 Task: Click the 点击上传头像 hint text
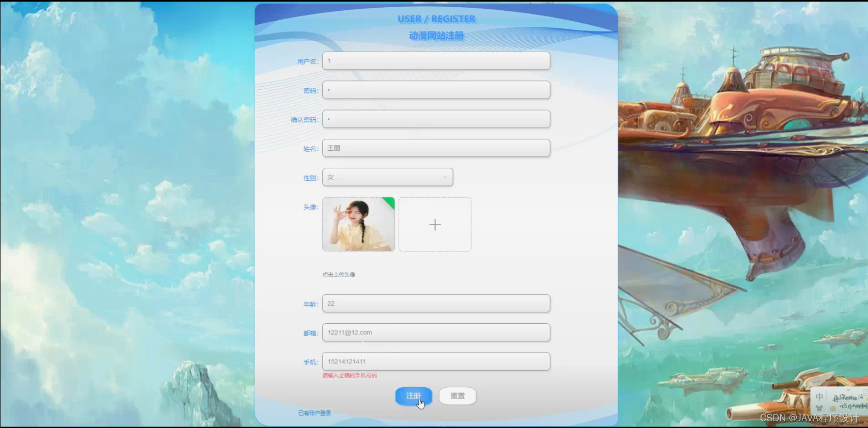(339, 275)
